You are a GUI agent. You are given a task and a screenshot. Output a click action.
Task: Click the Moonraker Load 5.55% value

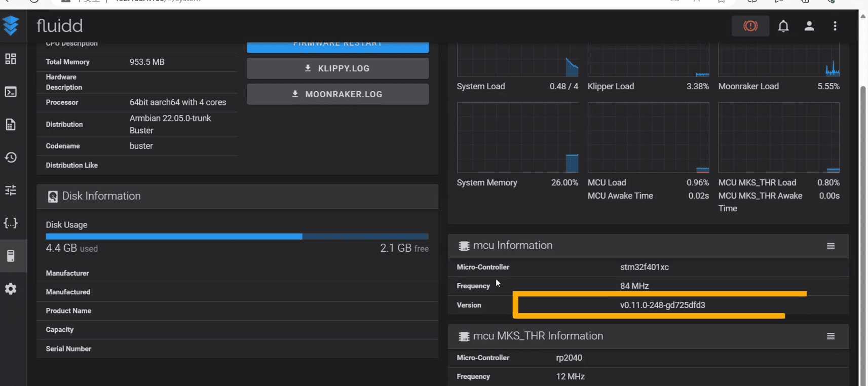coord(828,86)
